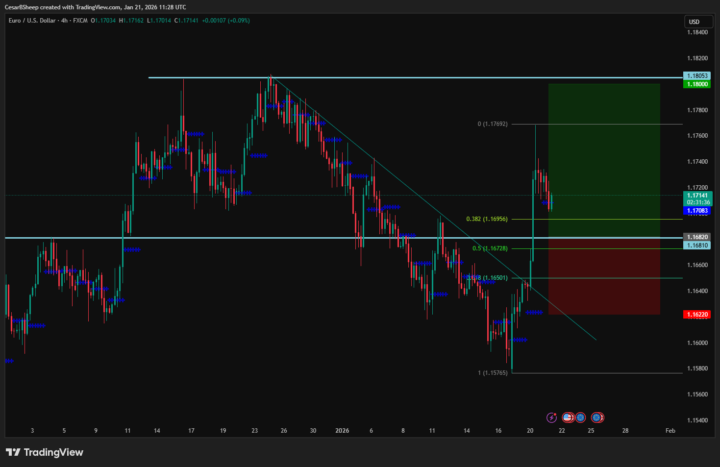Click the 23 date marker on time axis
Image resolution: width=720 pixels, height=467 pixels.
[254, 431]
